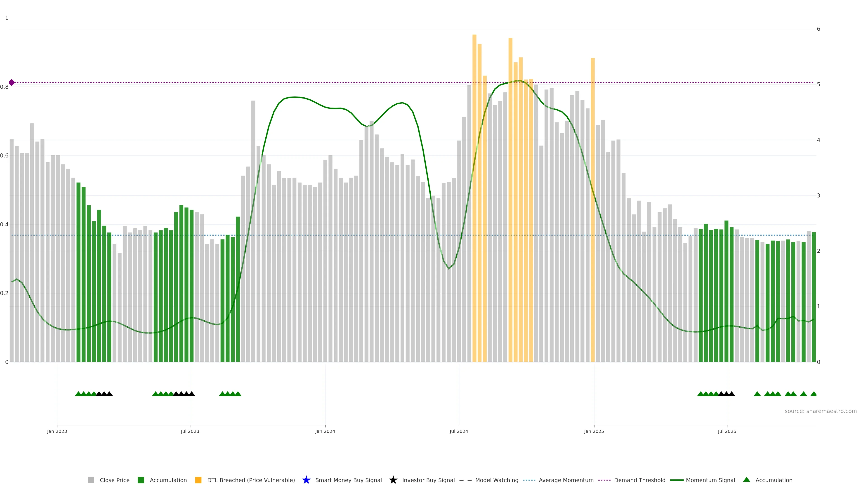Click the dashed Model Watching legend marker

[465, 480]
